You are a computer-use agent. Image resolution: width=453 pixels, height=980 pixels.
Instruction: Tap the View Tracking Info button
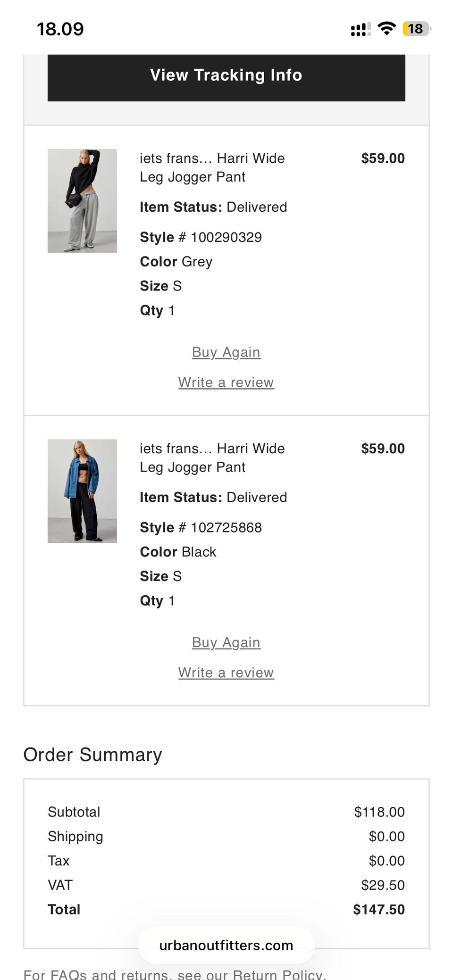click(226, 75)
